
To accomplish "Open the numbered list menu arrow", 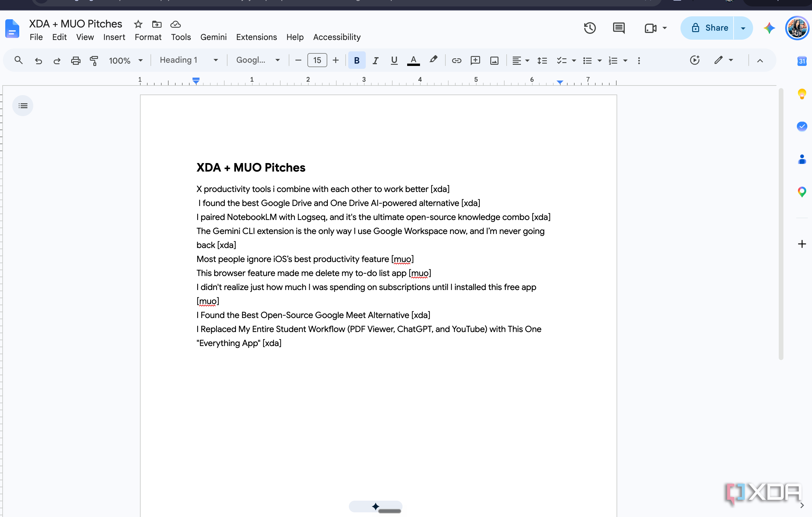I will point(625,61).
